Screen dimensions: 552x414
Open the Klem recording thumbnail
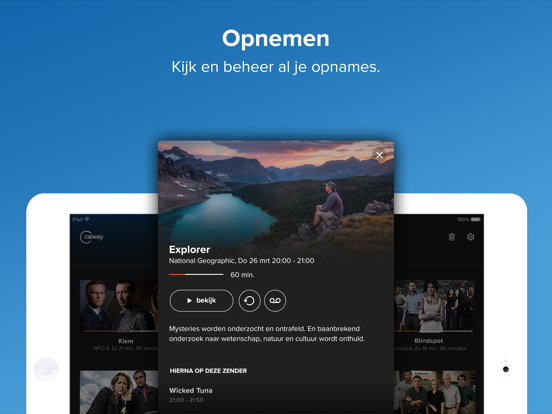click(x=119, y=306)
